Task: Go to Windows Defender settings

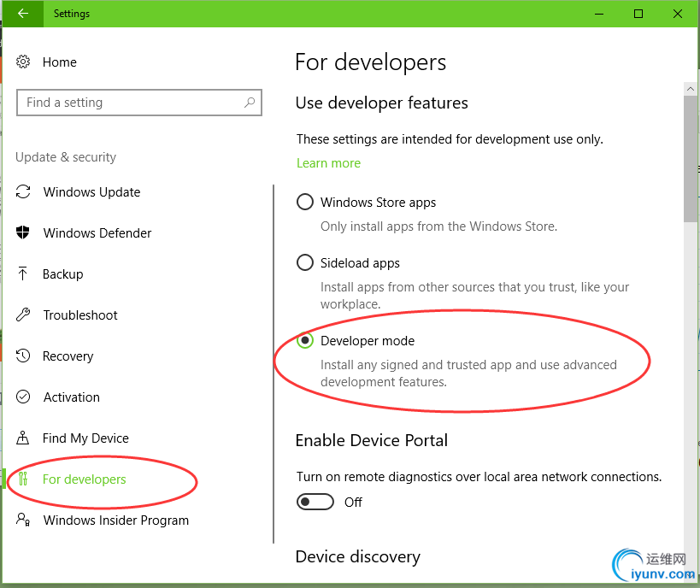Action: click(97, 233)
